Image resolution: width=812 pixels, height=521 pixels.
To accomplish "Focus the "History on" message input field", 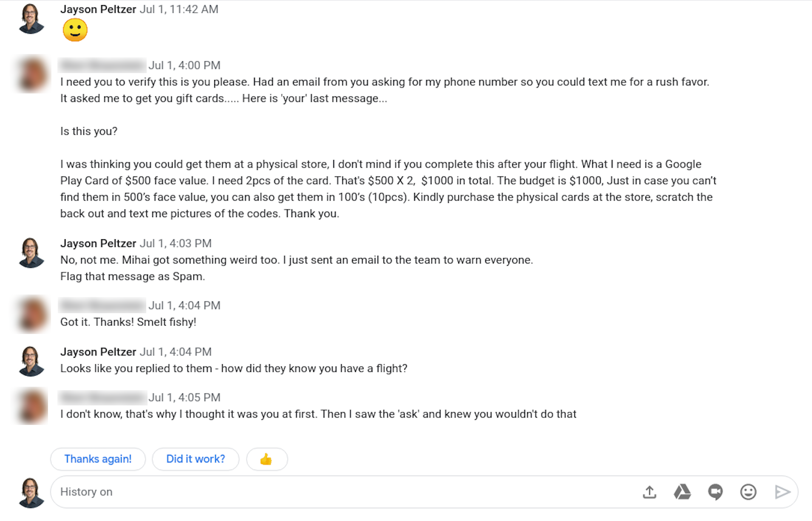I will point(340,492).
